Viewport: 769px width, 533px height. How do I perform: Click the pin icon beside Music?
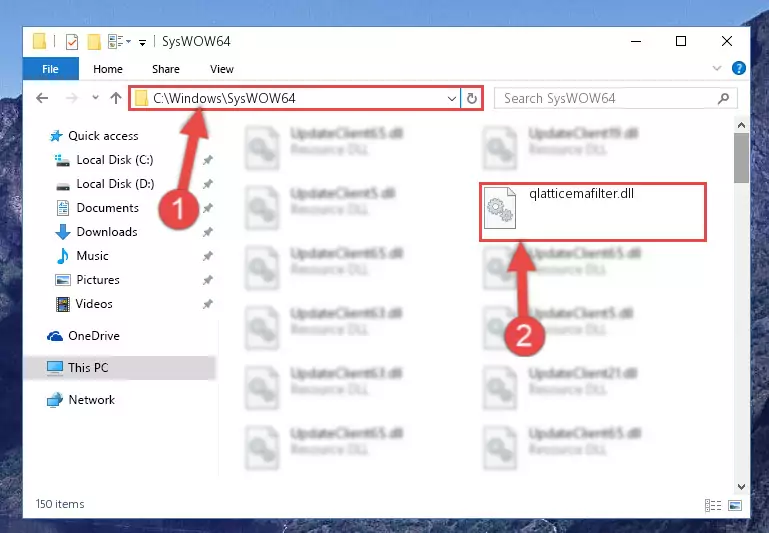(x=208, y=256)
